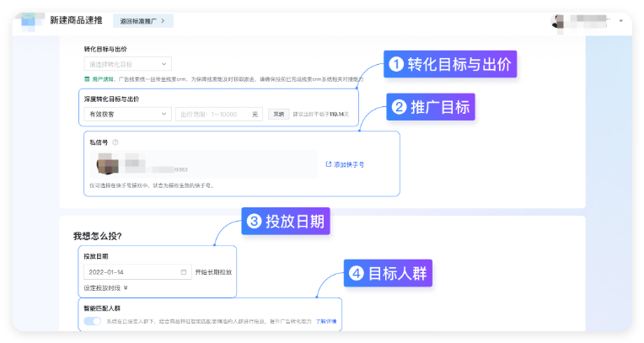Image resolution: width=644 pixels, height=343 pixels.
Task: Expand 设定投放时段 section
Action: click(105, 288)
